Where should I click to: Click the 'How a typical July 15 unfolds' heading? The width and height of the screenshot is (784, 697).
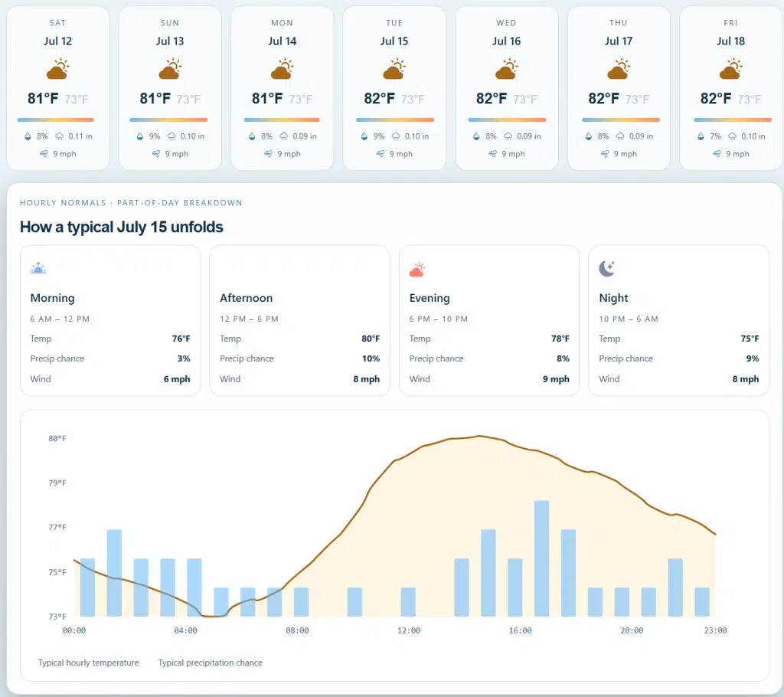[x=122, y=227]
